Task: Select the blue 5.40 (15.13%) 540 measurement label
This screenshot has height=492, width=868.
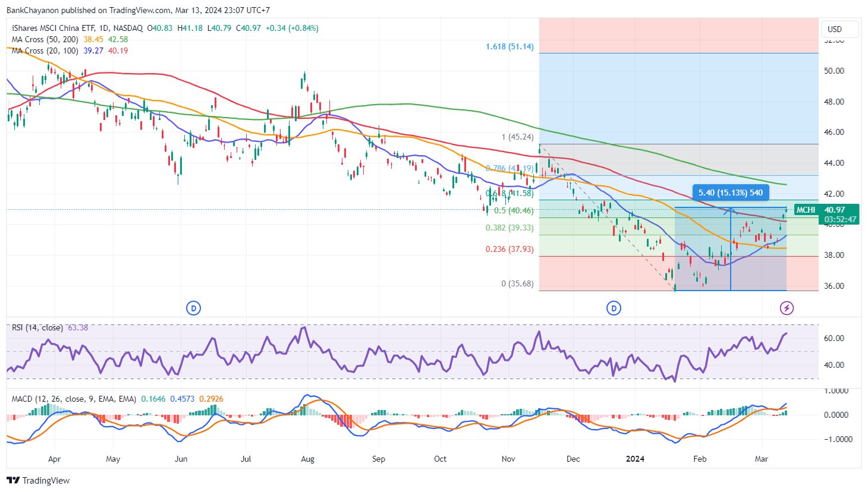Action: [731, 193]
